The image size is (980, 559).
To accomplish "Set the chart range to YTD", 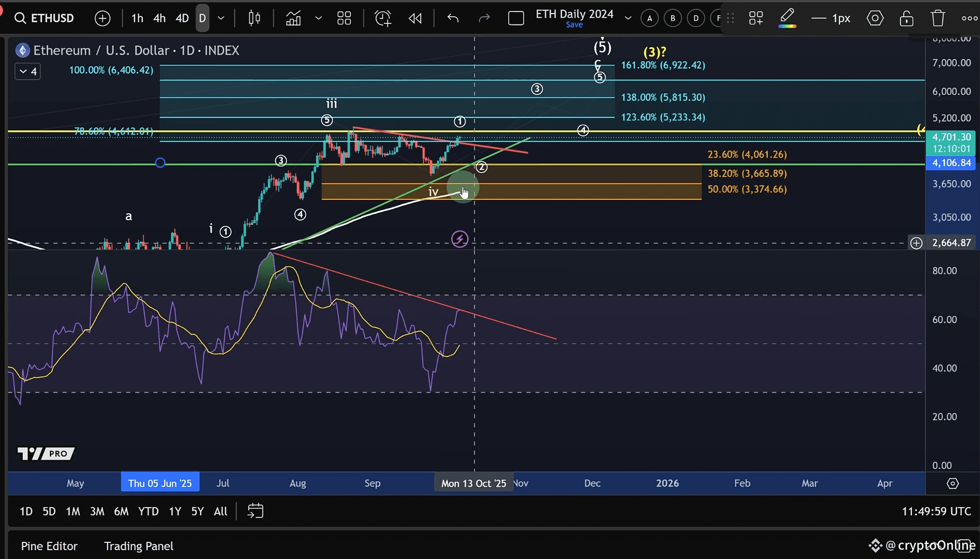I will click(x=148, y=511).
